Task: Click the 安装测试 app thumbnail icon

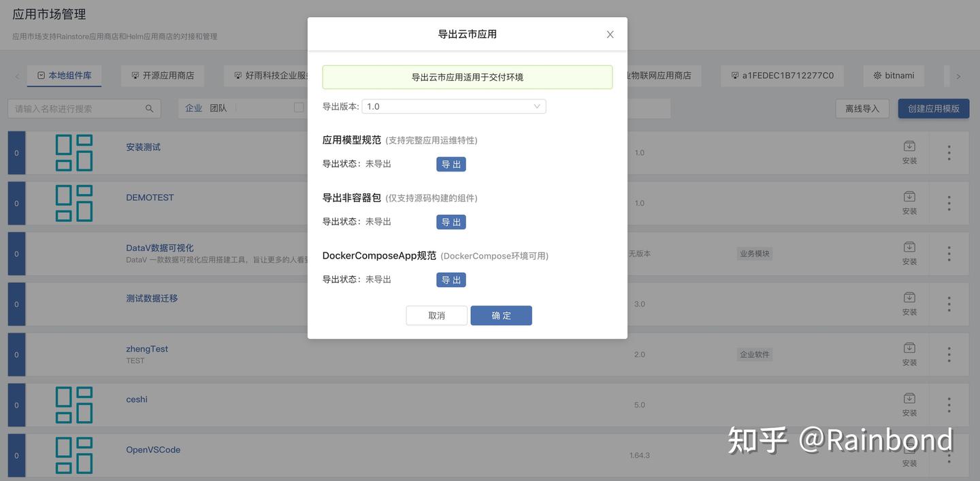Action: (74, 152)
